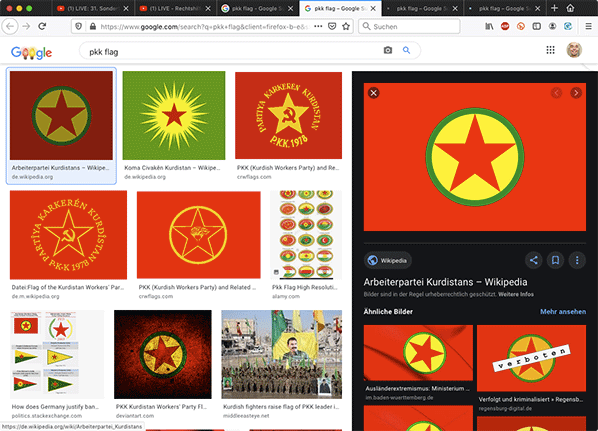Open the tracking protection shield icon

pos(79,26)
